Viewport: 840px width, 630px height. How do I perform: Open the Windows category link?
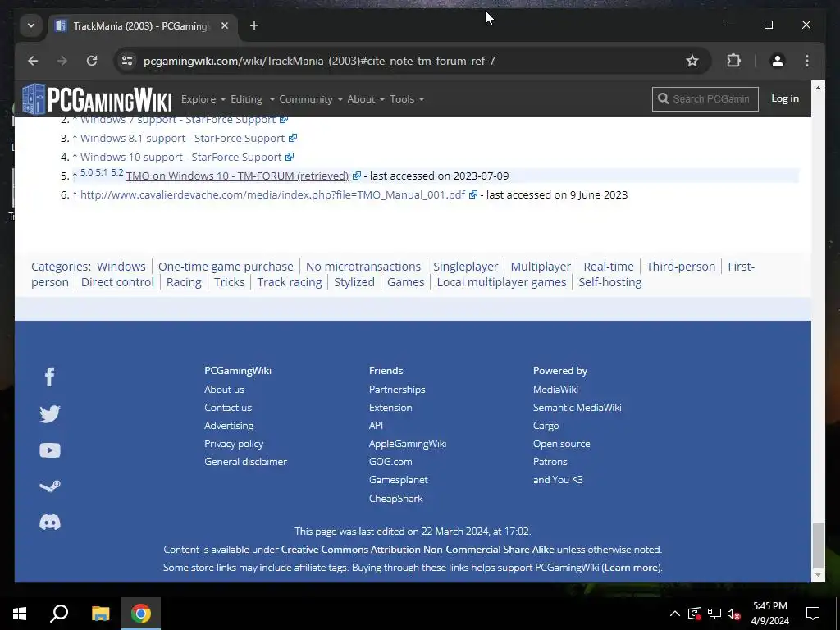pos(121,267)
